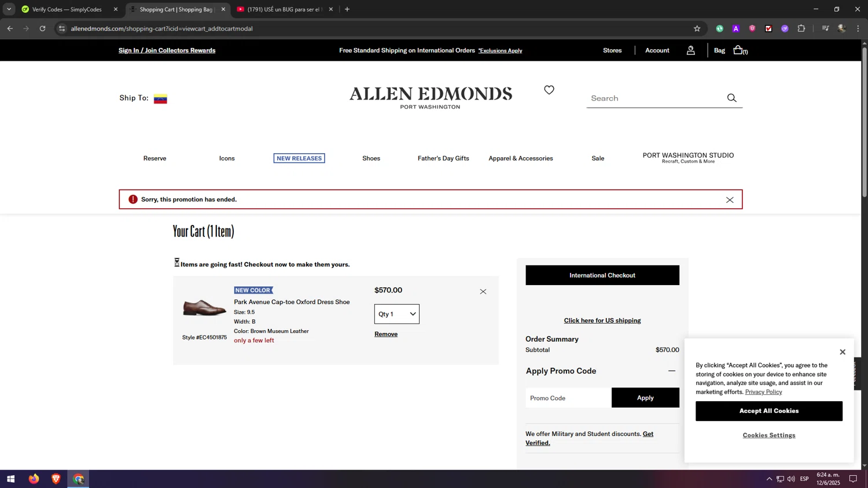Viewport: 868px width, 488px height.
Task: Focus the Promo Code input field
Action: (x=568, y=398)
